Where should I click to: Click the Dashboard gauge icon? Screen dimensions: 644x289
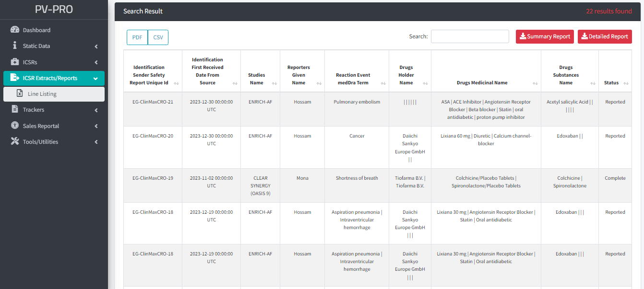coord(14,30)
